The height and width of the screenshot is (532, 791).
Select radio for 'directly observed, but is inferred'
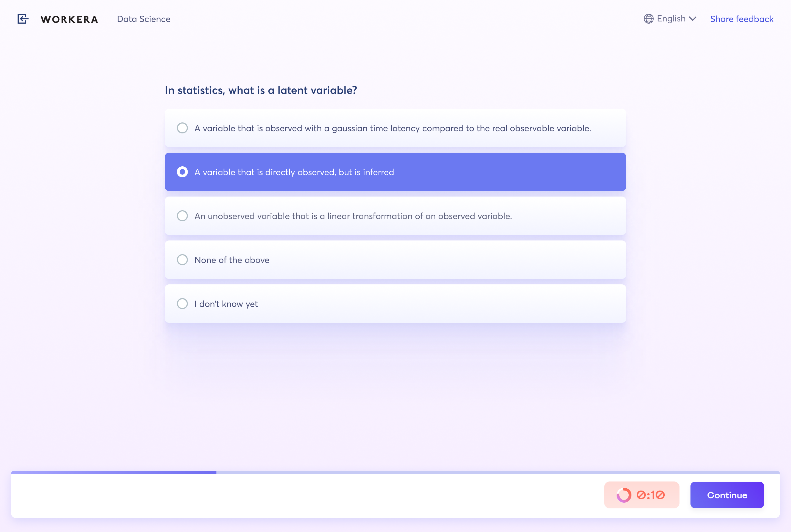[182, 172]
